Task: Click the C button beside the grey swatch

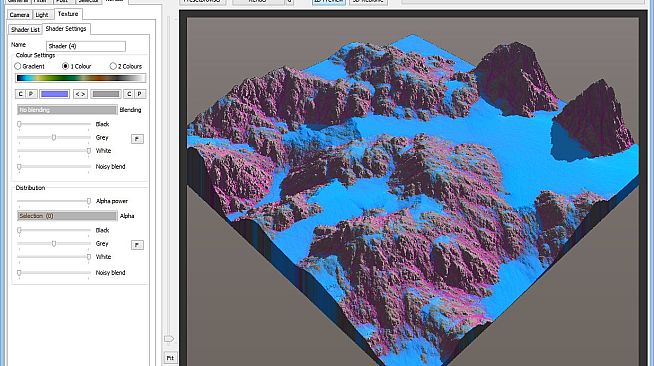Action: tap(129, 94)
